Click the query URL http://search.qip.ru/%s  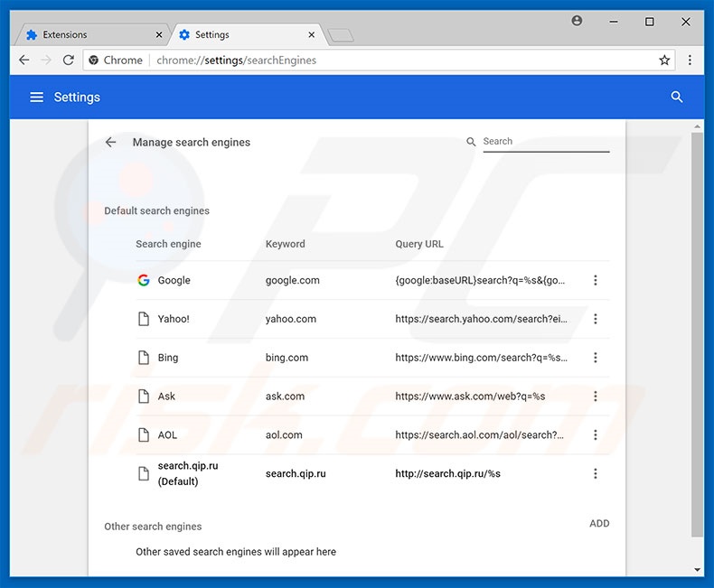(x=448, y=474)
